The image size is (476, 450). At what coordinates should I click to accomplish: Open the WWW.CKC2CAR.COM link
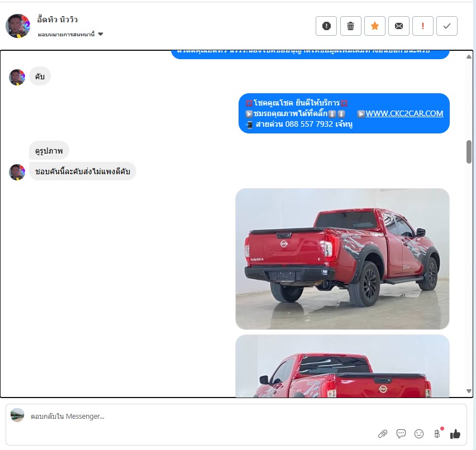404,113
